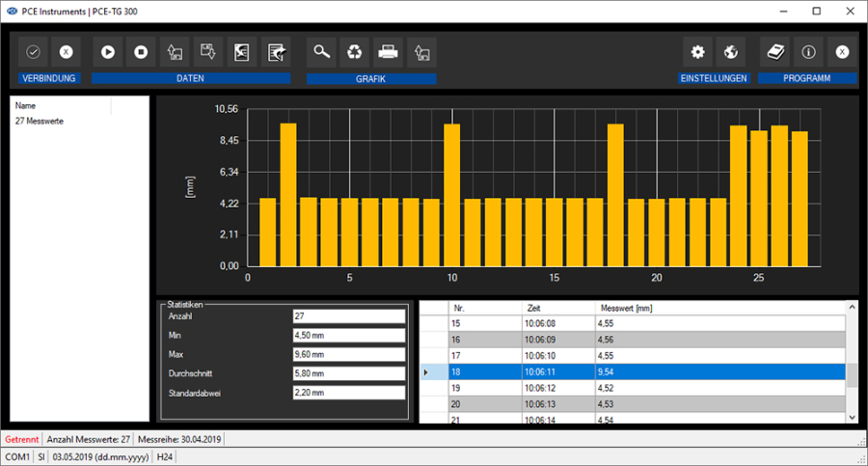
Task: Click the connect checkmark icon under Verbindung
Action: point(33,52)
